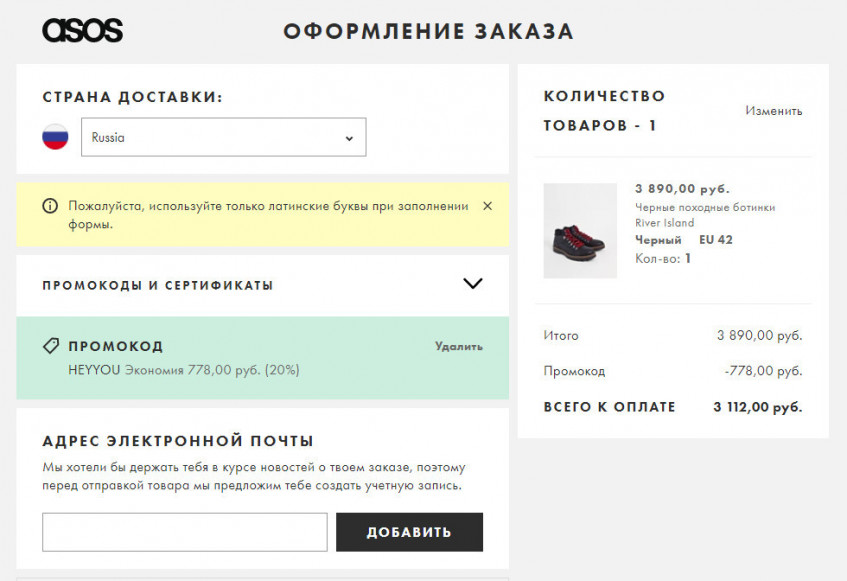Click Изменить to edit the cart
The image size is (847, 581).
(773, 111)
